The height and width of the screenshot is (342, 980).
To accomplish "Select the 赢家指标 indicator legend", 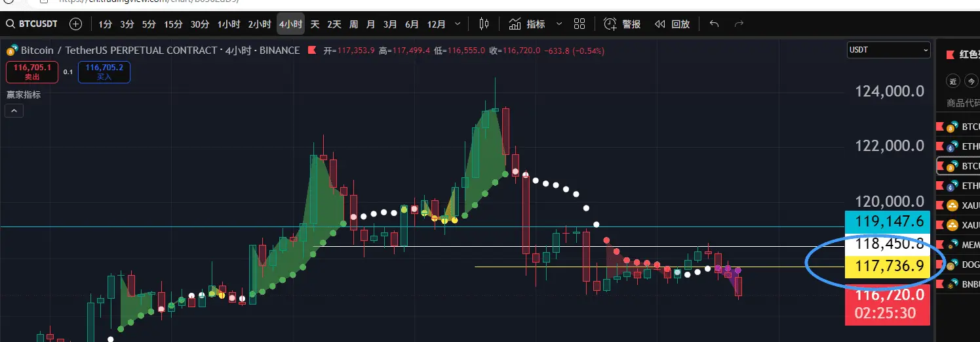I will point(24,95).
